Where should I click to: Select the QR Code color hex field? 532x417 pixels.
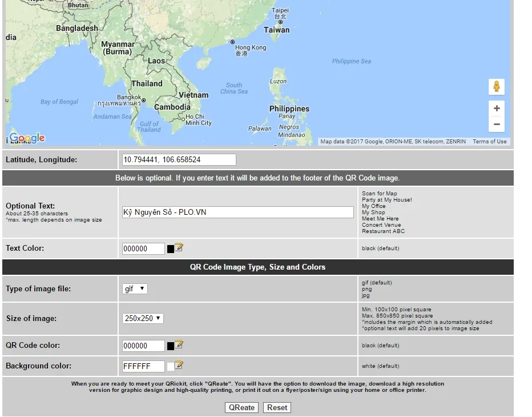143,346
